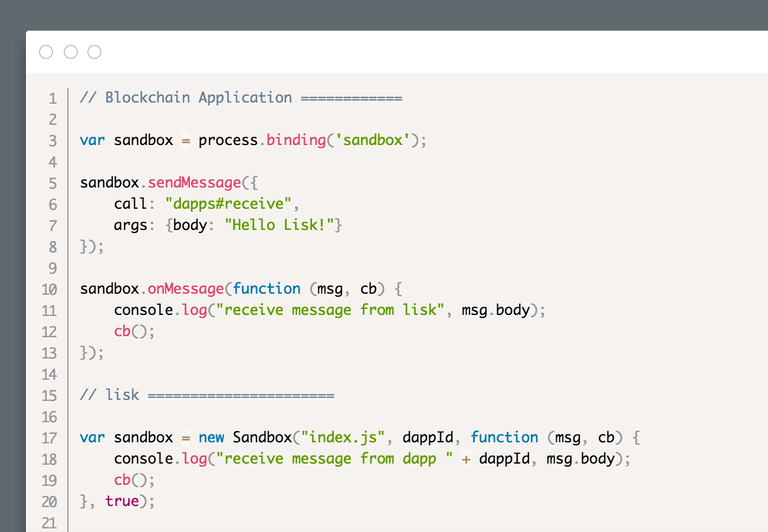
Task: Click the 'sandbox' string in process.binding
Action: pos(373,140)
